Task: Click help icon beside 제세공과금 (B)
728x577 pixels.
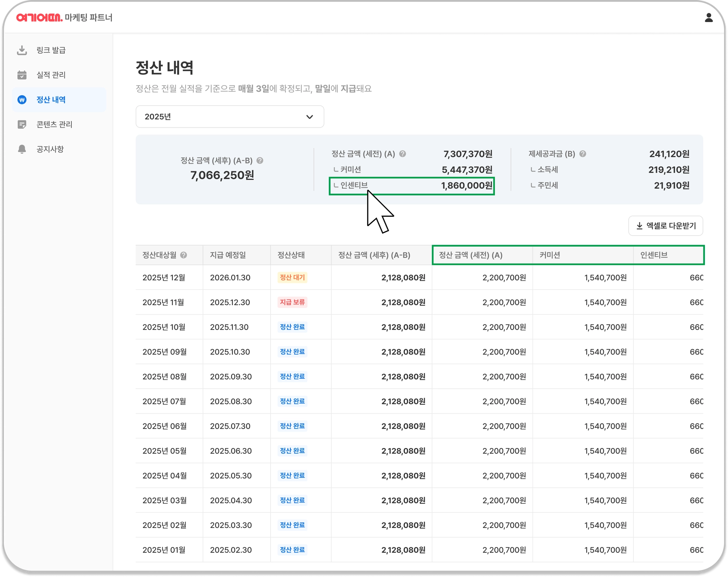Action: (x=583, y=154)
